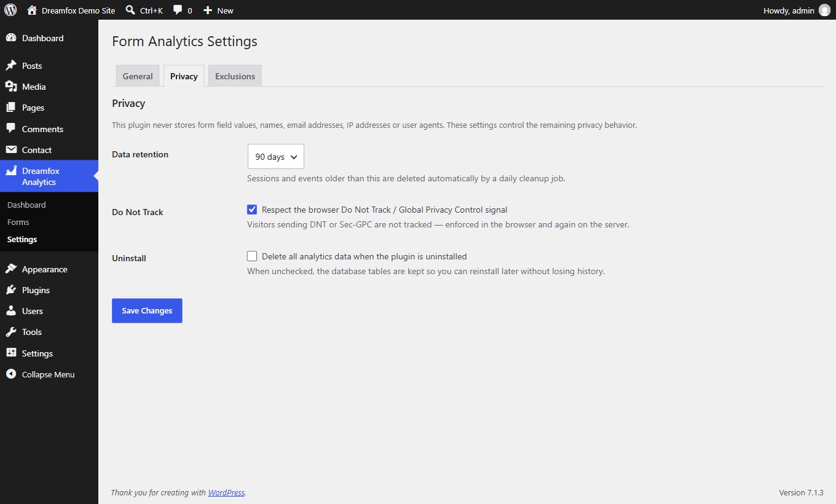Screen dimensions: 836x504
Task: Click the Plugins plug icon
Action: pyautogui.click(x=11, y=290)
